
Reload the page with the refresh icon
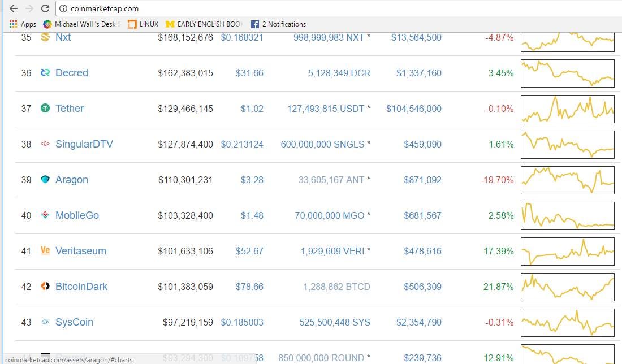click(x=45, y=8)
